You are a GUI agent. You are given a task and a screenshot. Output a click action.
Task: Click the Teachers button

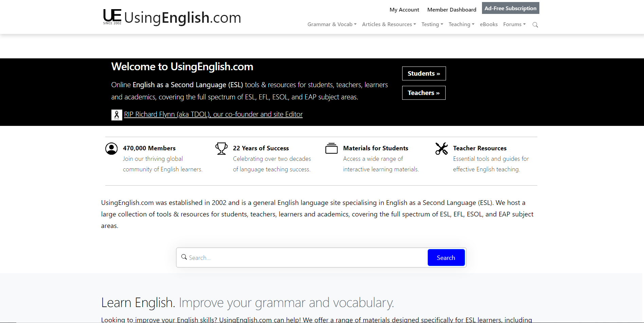[x=424, y=93]
